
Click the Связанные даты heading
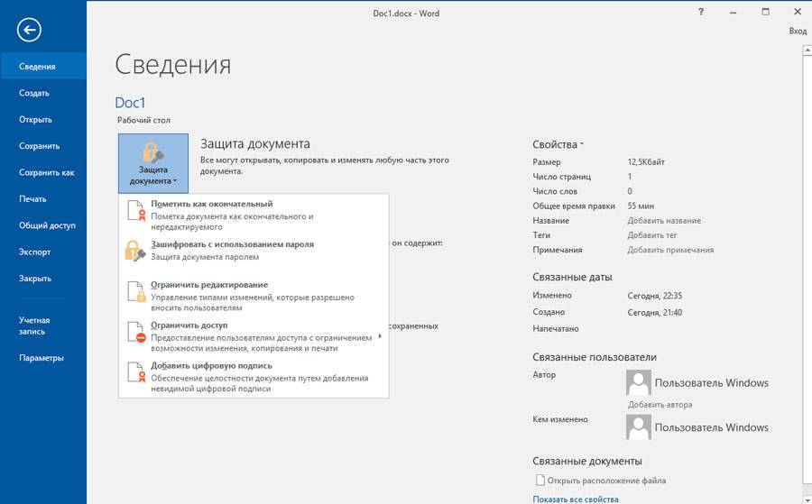click(572, 277)
